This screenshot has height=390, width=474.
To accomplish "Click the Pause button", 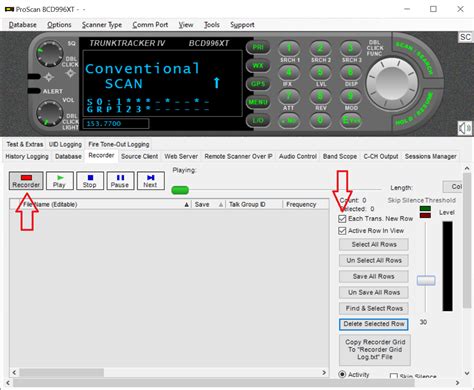I will 120,181.
